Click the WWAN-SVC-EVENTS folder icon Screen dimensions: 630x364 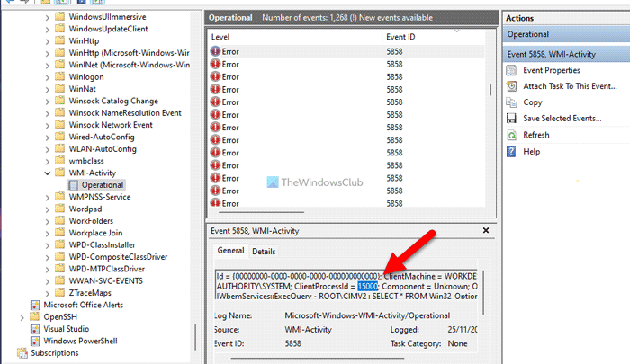60,280
